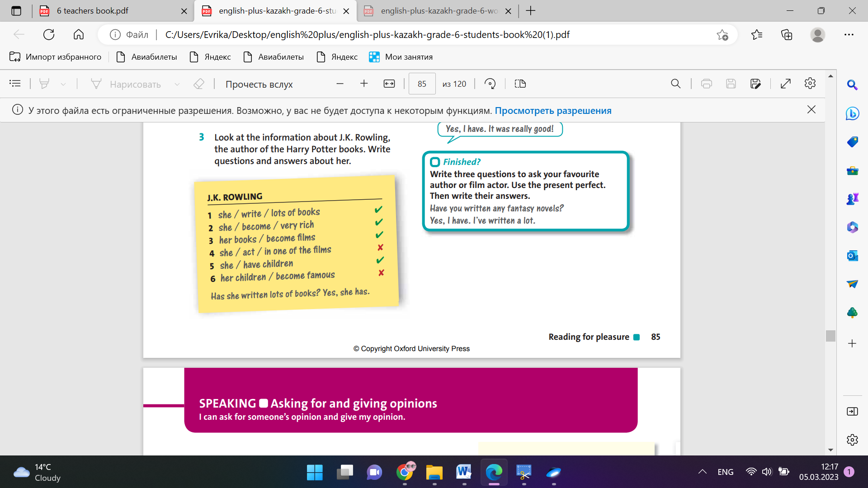The height and width of the screenshot is (488, 868).
Task: Open the PDF search magnifier icon
Action: pos(675,84)
